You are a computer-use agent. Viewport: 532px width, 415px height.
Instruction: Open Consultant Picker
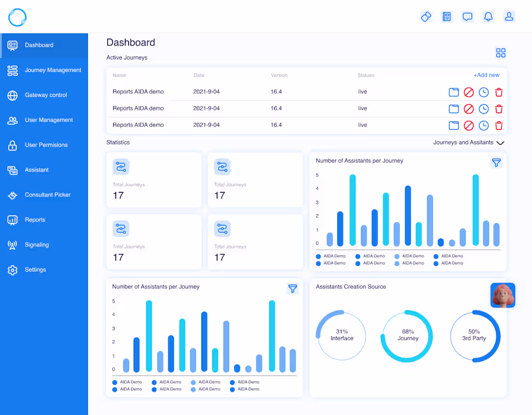coord(44,195)
